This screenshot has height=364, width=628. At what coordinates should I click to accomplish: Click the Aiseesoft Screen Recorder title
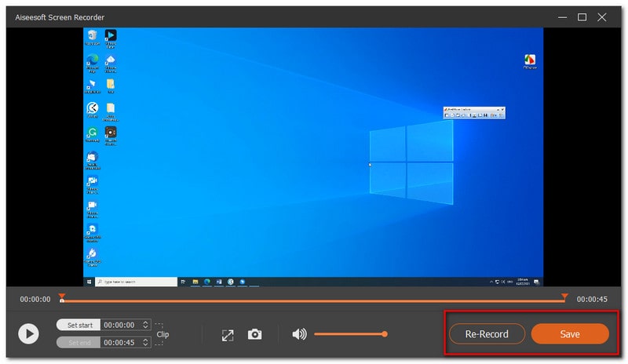pyautogui.click(x=60, y=17)
